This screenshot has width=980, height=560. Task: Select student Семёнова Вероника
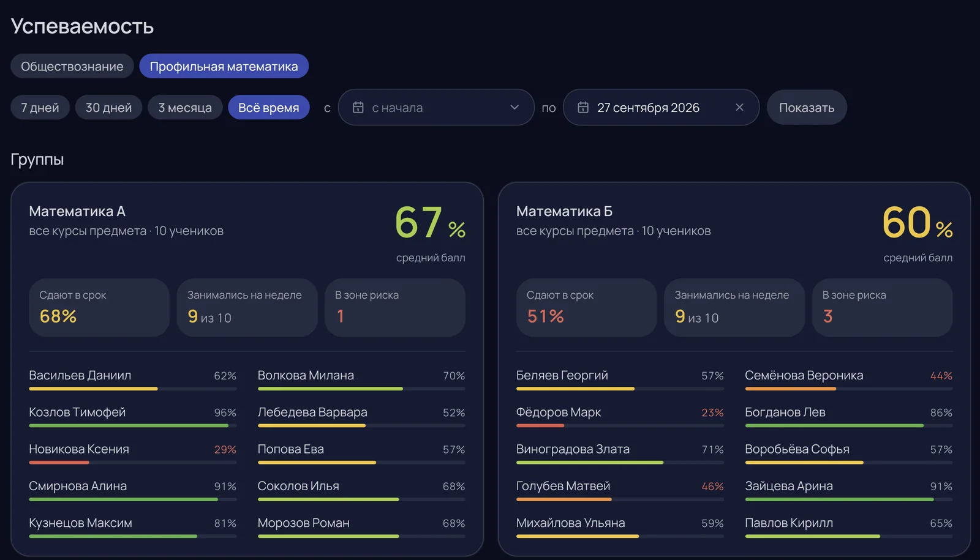click(849, 379)
